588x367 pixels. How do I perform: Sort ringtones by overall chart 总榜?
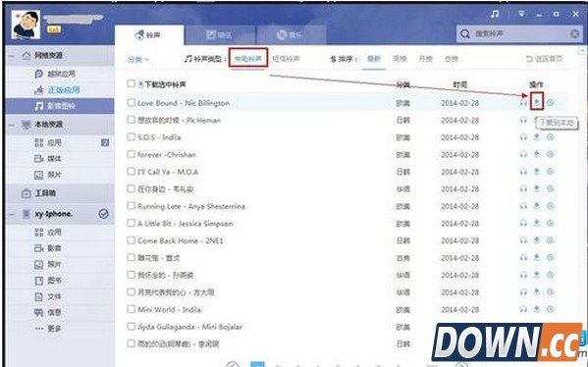click(x=452, y=59)
